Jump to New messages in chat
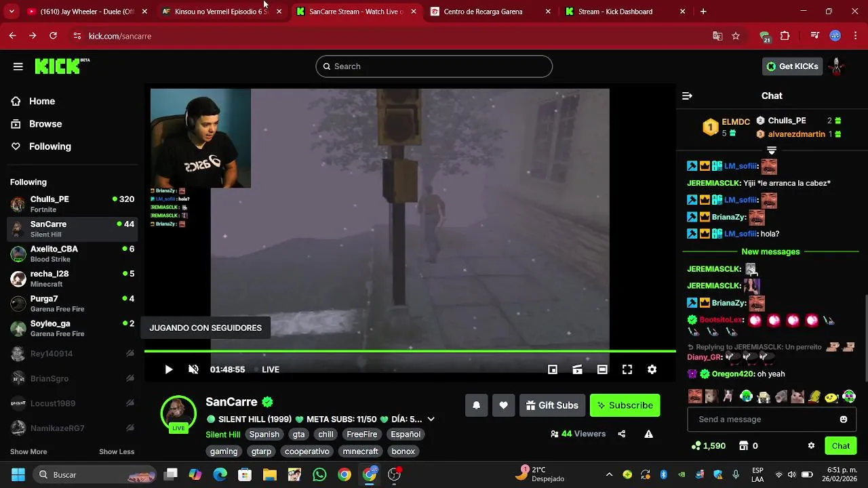The image size is (868, 488). pos(770,251)
